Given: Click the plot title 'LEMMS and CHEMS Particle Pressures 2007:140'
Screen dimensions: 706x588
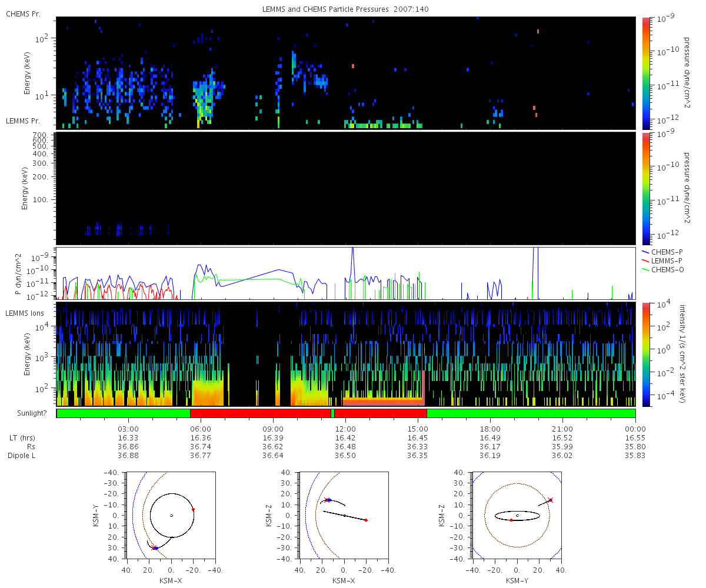Looking at the screenshot, I should 345,10.
